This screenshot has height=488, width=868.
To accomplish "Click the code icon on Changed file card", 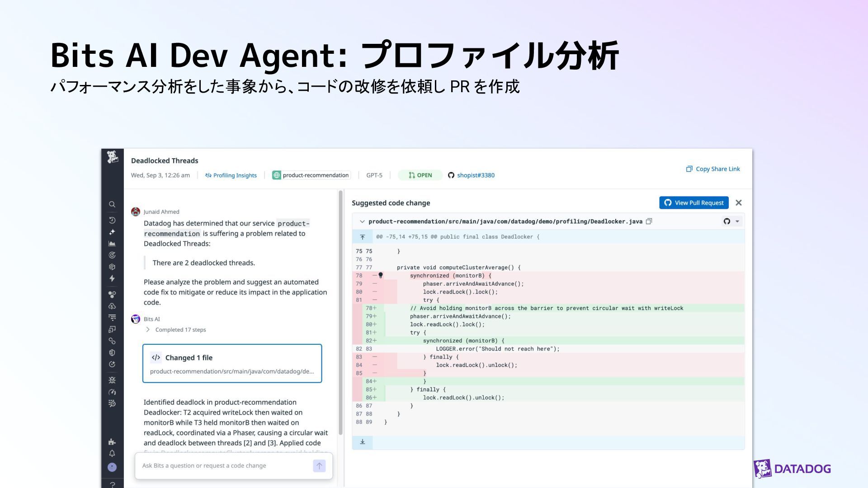I will 156,357.
